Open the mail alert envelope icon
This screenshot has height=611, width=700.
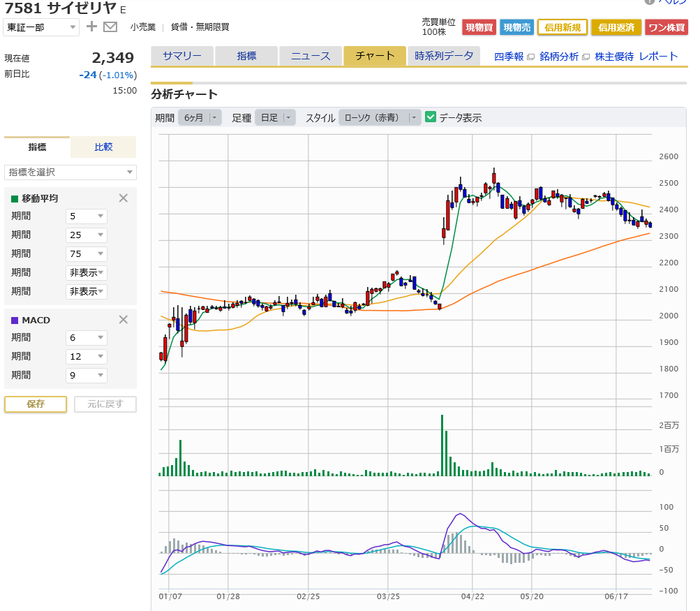pos(110,27)
